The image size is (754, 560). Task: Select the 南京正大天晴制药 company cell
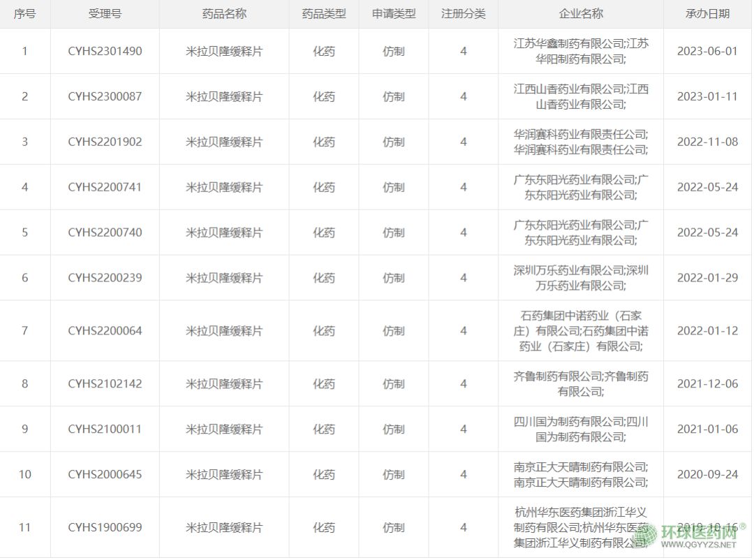pos(581,475)
